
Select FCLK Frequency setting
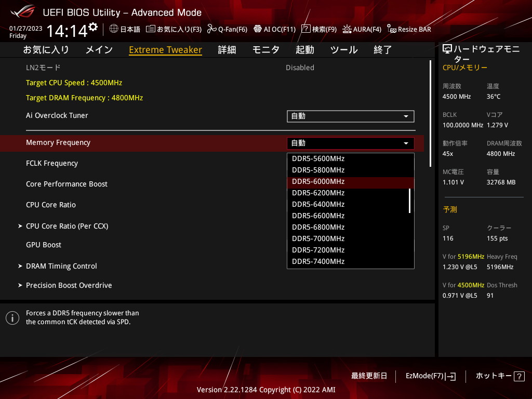coord(52,164)
